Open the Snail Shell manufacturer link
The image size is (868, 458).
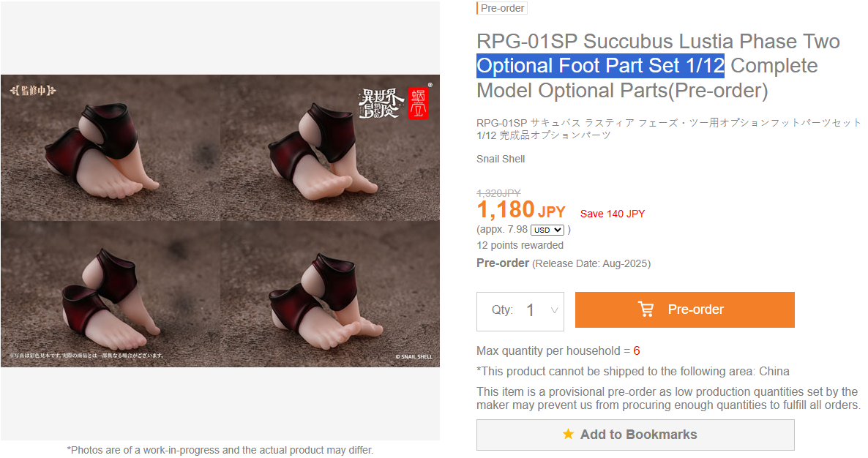pos(501,159)
